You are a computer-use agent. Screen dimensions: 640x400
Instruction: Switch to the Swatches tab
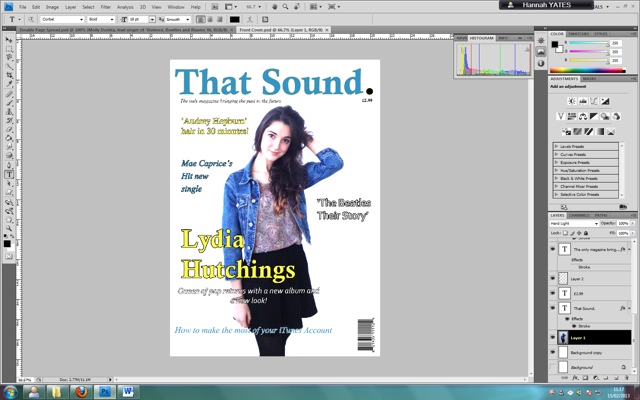[x=579, y=34]
